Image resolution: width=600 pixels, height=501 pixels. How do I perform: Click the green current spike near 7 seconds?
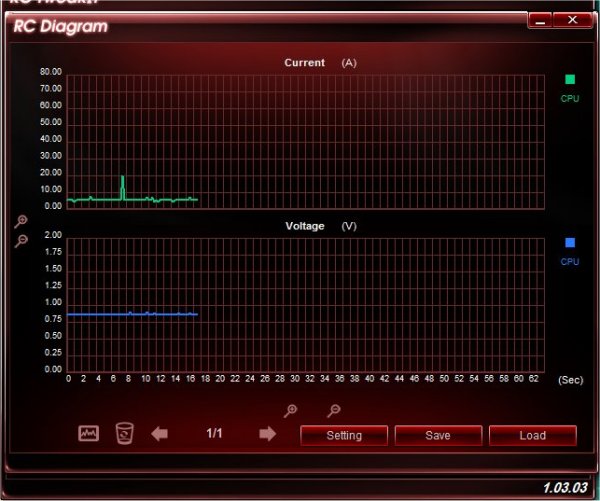(x=122, y=187)
